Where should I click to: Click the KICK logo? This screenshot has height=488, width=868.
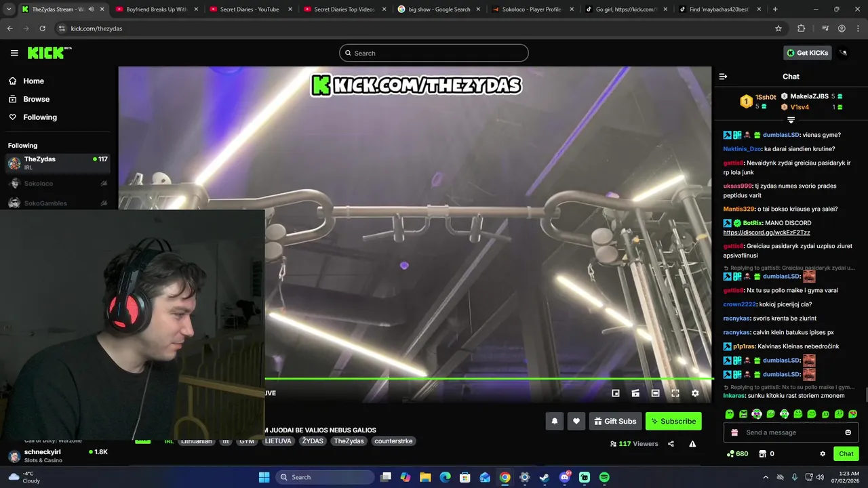click(50, 53)
